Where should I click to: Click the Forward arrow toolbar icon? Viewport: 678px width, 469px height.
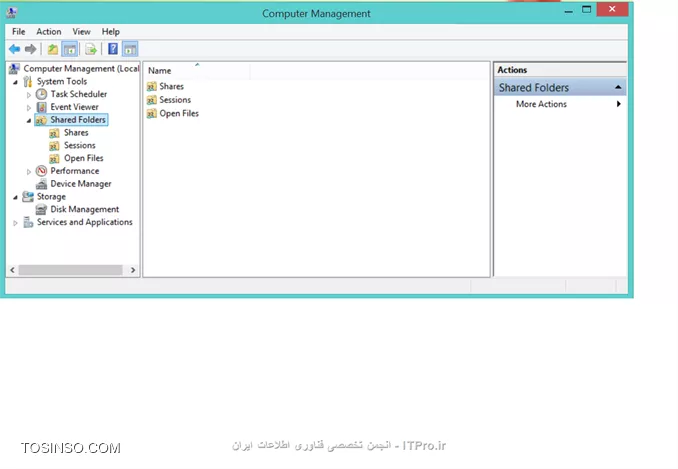click(30, 49)
